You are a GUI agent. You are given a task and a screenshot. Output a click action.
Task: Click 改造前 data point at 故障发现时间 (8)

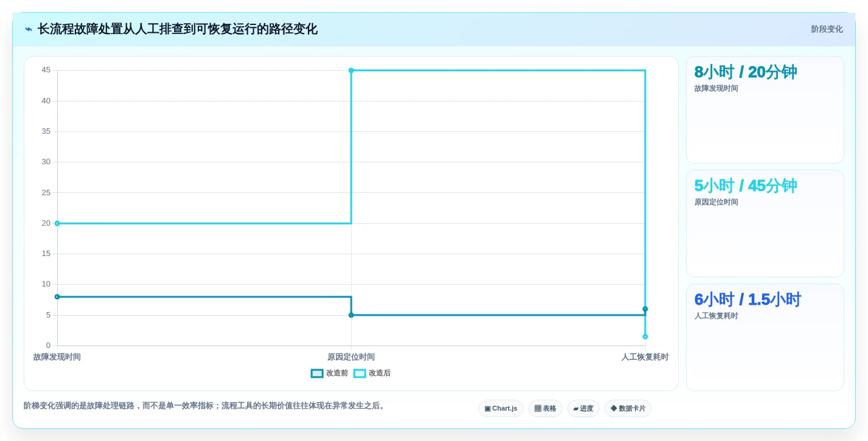(57, 297)
